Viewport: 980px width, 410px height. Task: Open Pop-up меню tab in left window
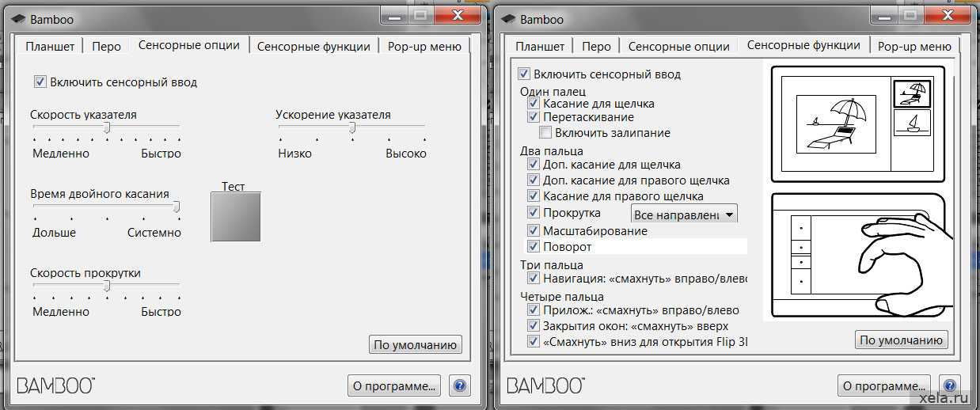(x=424, y=47)
